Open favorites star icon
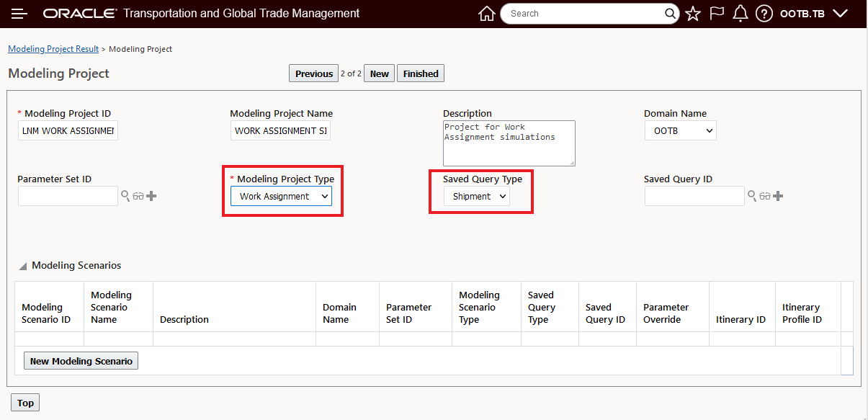The image size is (868, 420). (x=693, y=14)
